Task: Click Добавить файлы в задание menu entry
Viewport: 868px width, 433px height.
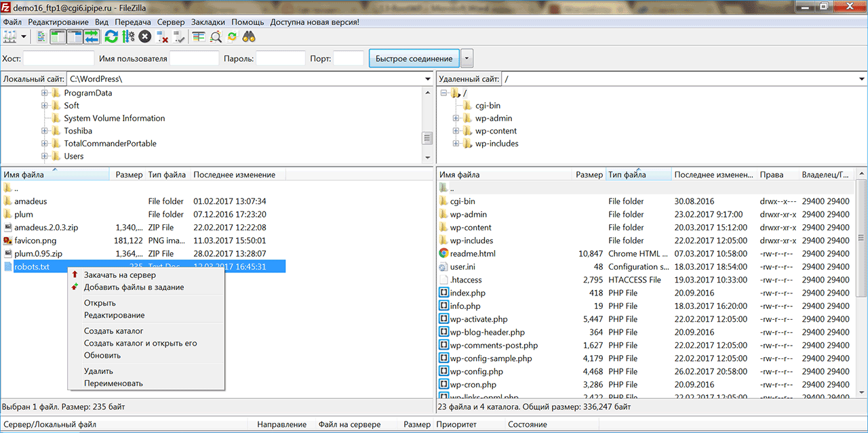Action: 134,287
